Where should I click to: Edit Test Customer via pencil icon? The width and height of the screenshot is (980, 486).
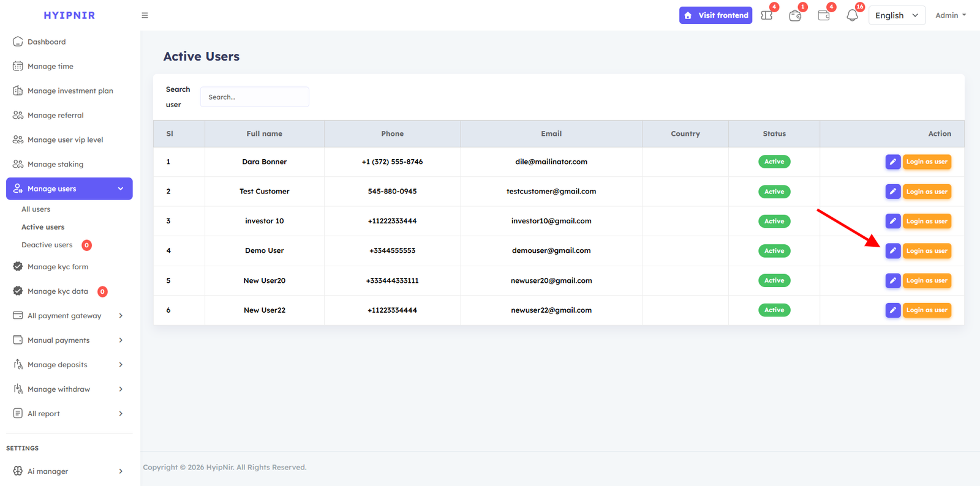tap(893, 192)
